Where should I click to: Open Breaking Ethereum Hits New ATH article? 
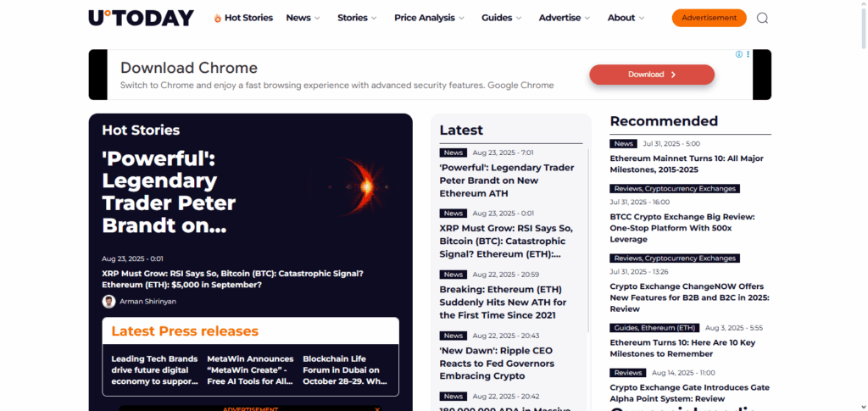(x=503, y=302)
